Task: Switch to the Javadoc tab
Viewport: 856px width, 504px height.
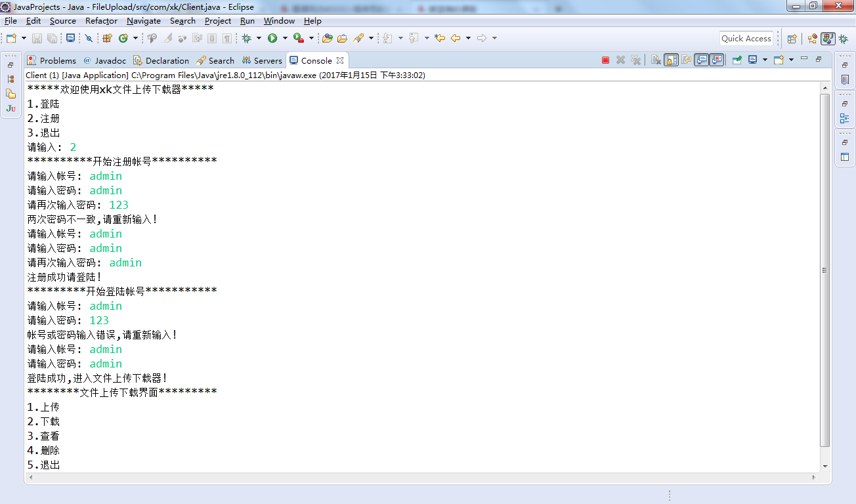Action: tap(104, 60)
